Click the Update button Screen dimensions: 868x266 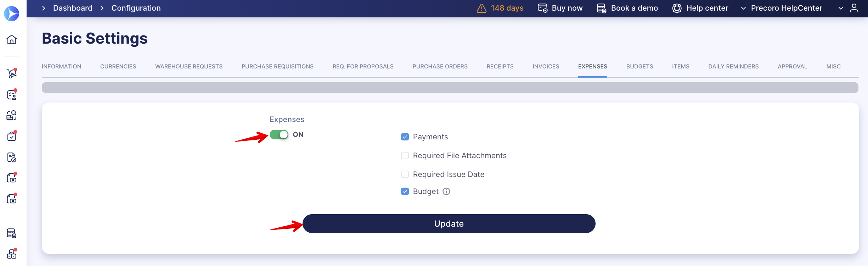tap(449, 224)
